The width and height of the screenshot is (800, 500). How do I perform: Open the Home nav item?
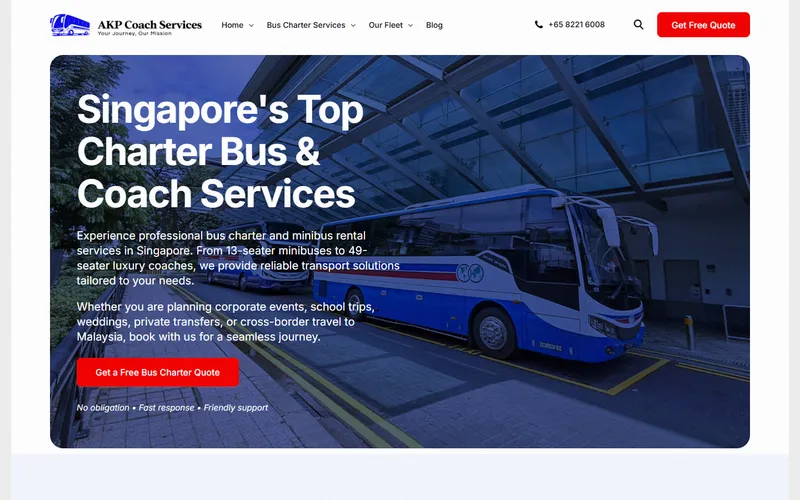(x=232, y=25)
